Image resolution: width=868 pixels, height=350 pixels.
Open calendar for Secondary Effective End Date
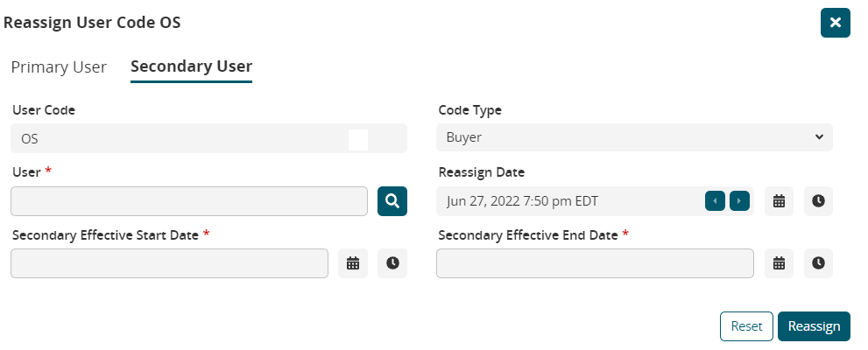779,262
